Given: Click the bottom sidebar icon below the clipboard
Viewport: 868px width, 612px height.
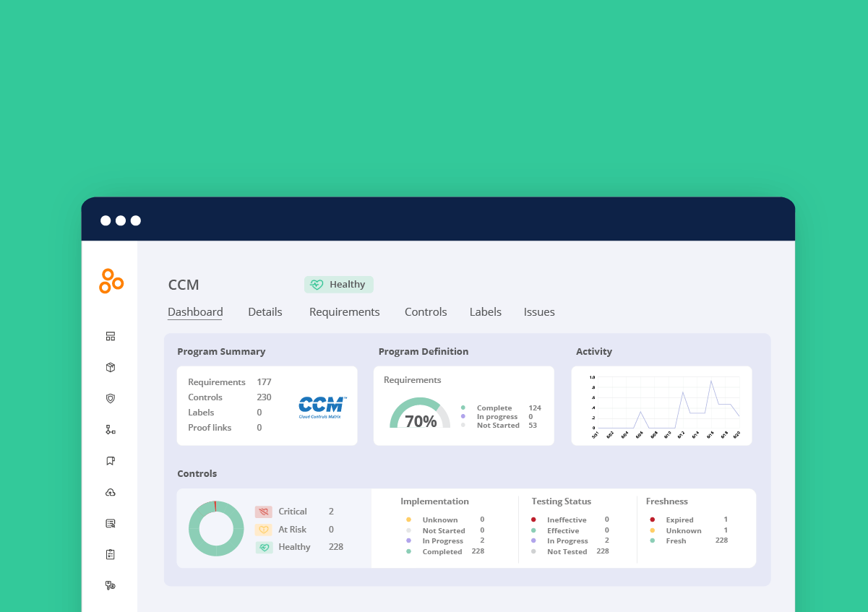Looking at the screenshot, I should tap(111, 585).
